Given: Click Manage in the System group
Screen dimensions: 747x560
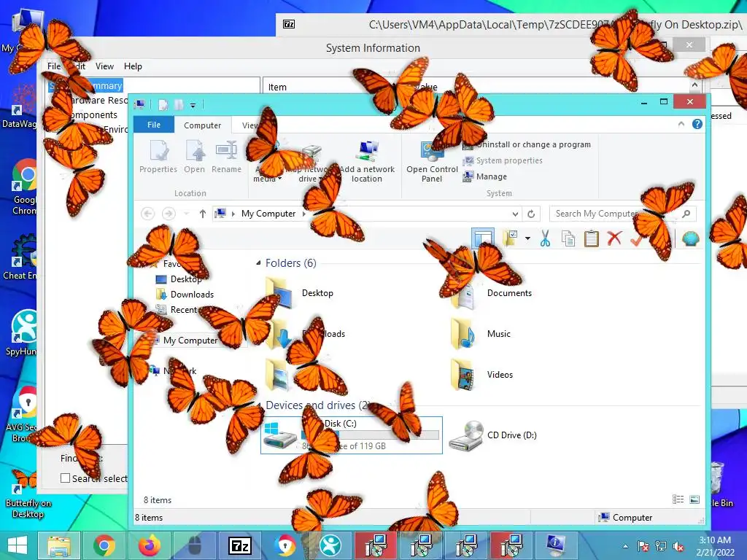Looking at the screenshot, I should (485, 176).
